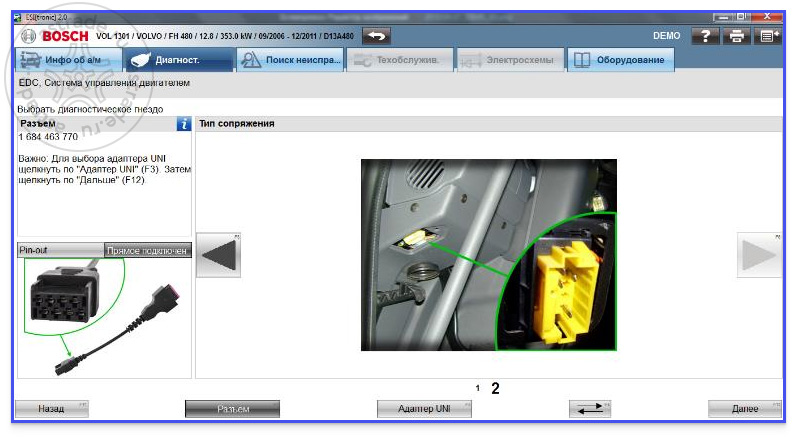Click the diagnostic socket location photo
The image size is (799, 437).
pos(489,255)
